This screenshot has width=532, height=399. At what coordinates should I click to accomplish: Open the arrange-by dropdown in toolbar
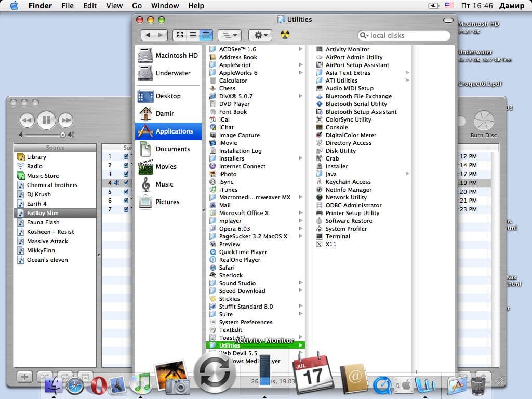click(229, 35)
